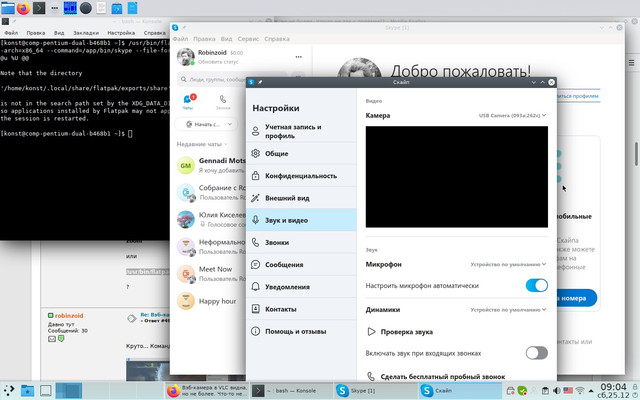640x400 pixels.
Task: Click 'Сделать бесплатный пробный звонок'
Action: pos(443,376)
